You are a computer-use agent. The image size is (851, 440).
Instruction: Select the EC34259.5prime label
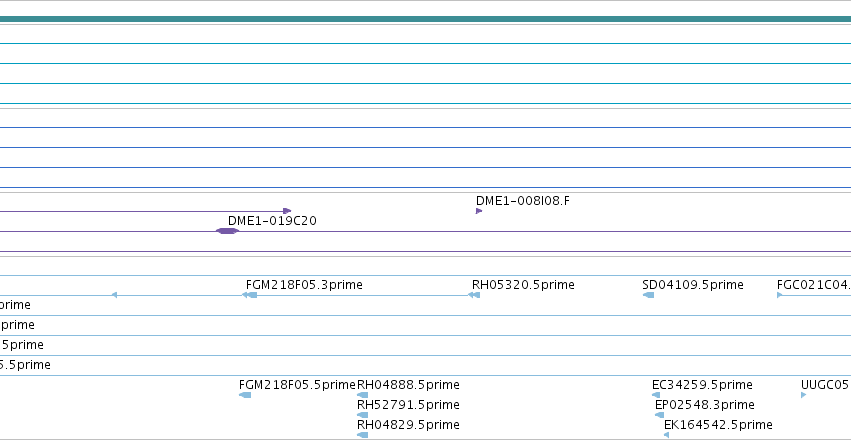click(x=702, y=385)
